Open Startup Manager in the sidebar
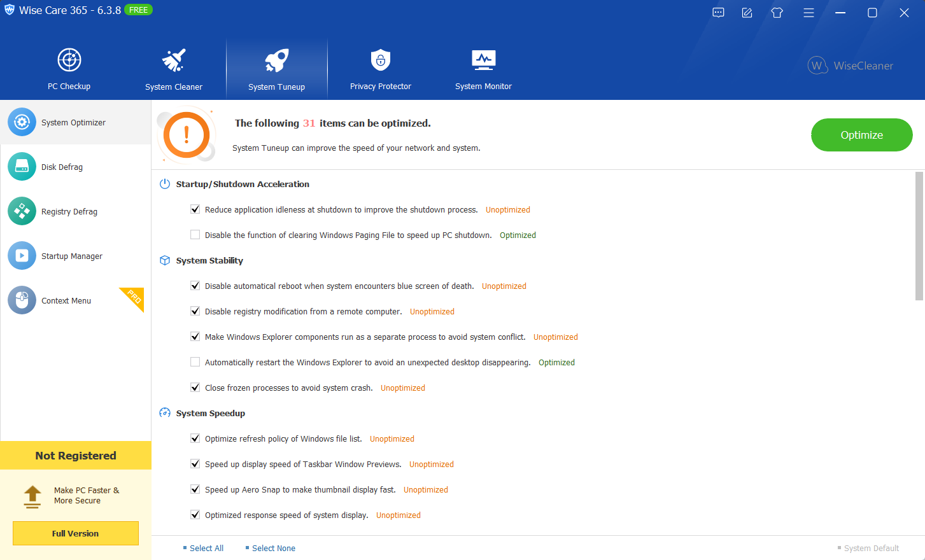Screen dimensions: 925x560 pos(75,256)
